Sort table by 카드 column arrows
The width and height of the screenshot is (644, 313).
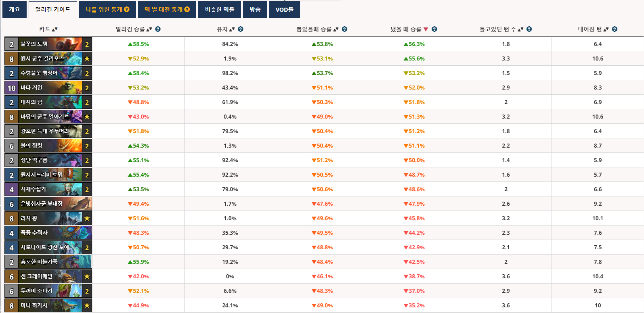55,29
